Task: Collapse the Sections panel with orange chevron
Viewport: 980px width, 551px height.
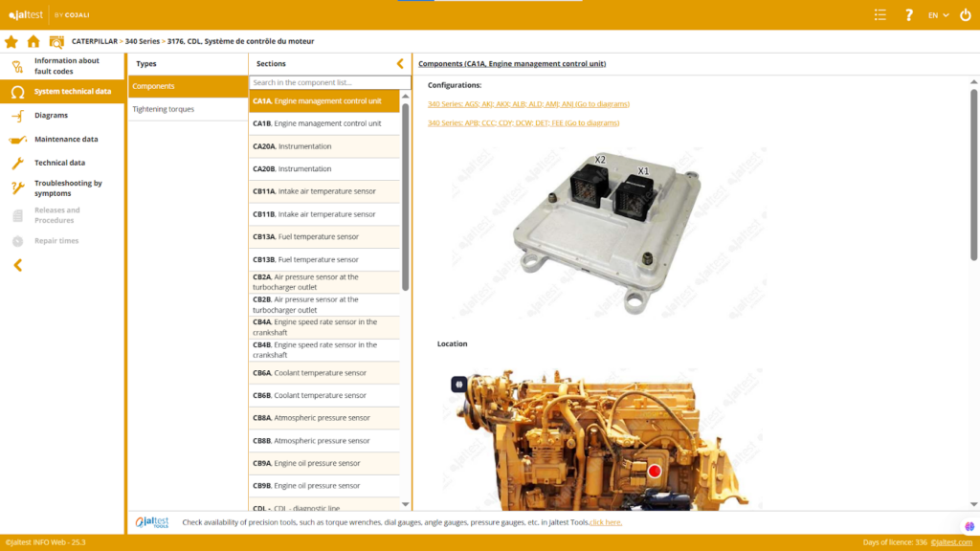Action: [x=400, y=64]
